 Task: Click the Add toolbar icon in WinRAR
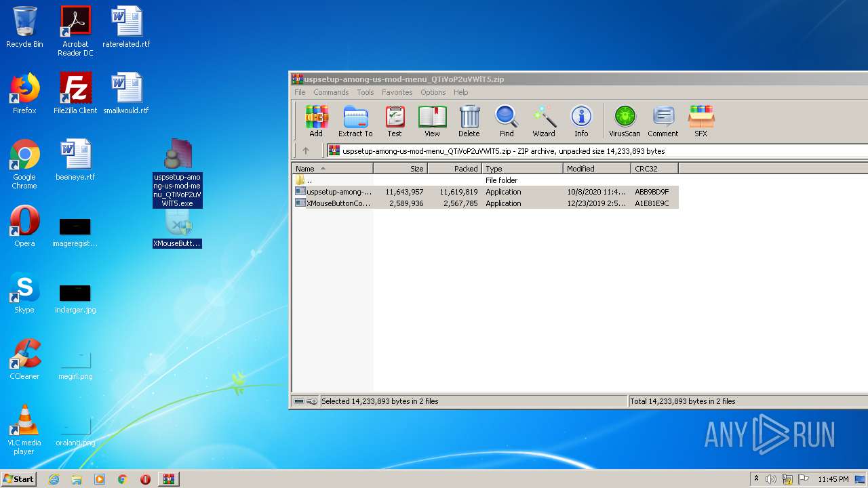tap(316, 121)
